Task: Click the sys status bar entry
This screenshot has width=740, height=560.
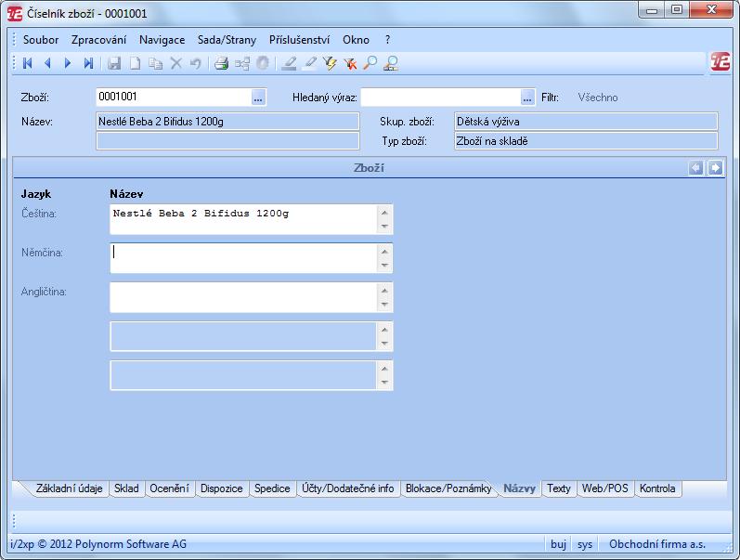Action: coord(585,544)
